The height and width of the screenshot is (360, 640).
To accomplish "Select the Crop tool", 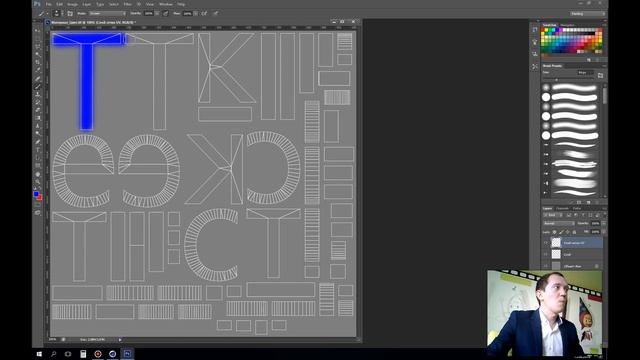I will 38,62.
